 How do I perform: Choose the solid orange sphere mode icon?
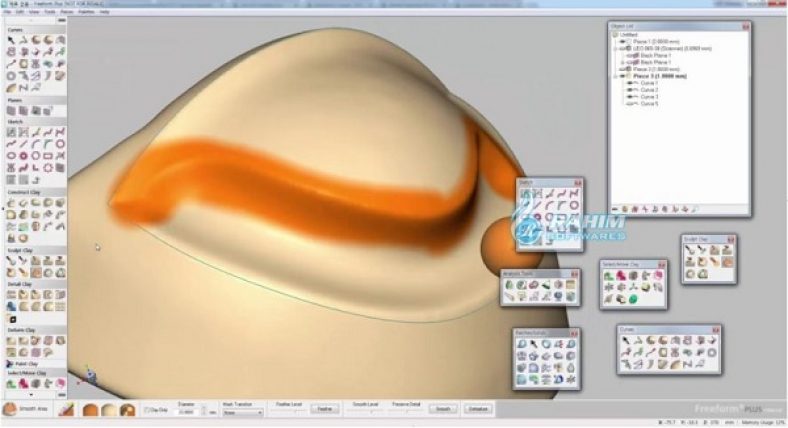click(90, 410)
